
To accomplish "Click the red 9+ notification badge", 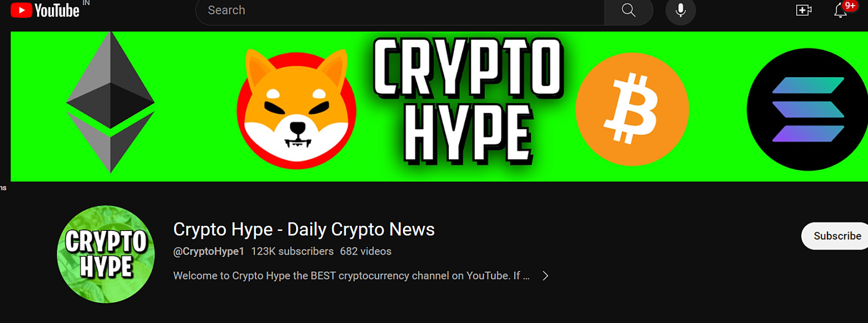I will click(849, 6).
